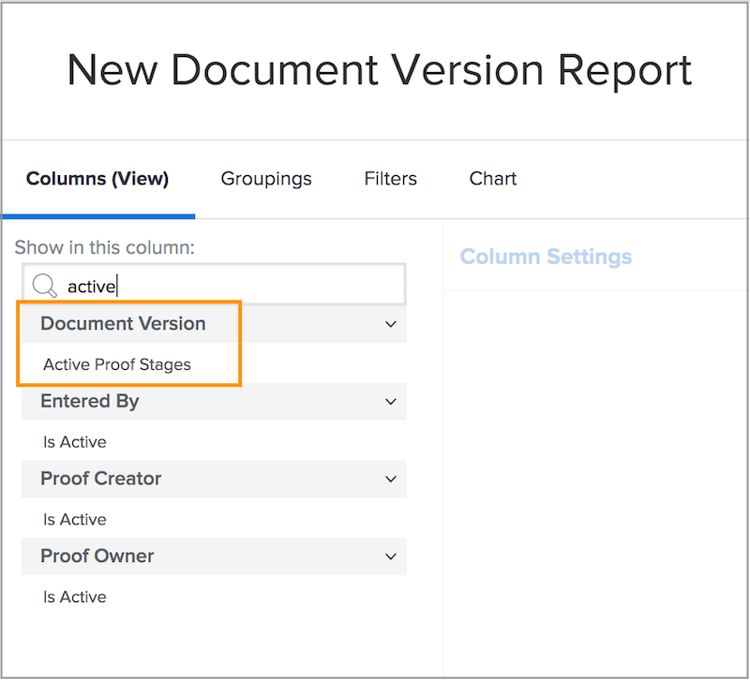Select the Chart tab
Screen dimensions: 750x680
pos(493,179)
